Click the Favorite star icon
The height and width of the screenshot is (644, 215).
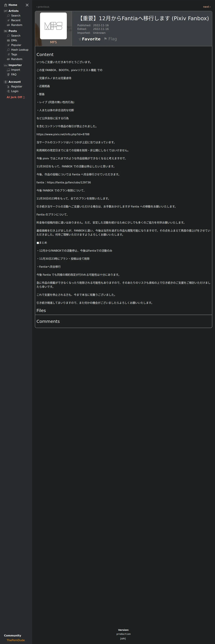[80, 39]
